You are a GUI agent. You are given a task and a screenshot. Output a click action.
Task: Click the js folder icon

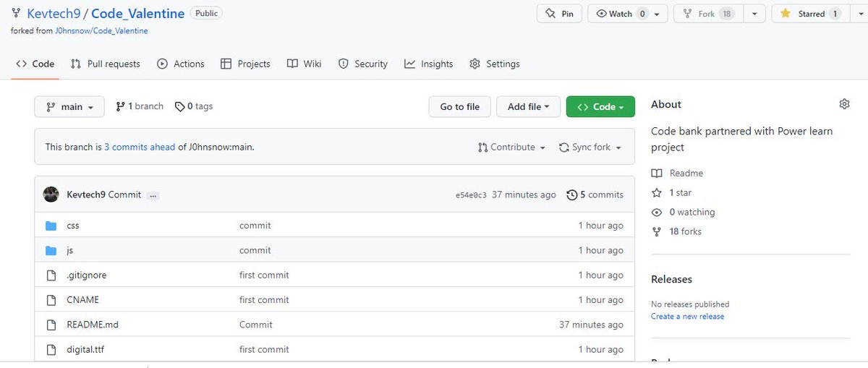pos(51,250)
